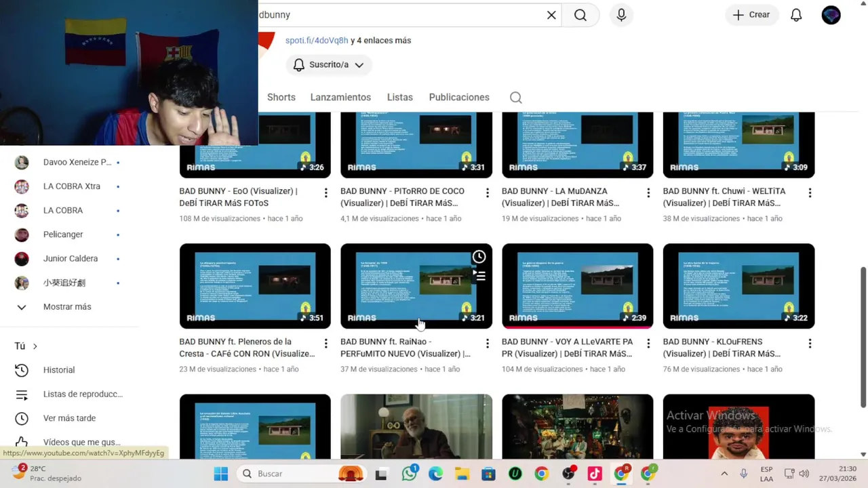
Task: Click the page vertical scrollbar
Action: click(x=863, y=337)
